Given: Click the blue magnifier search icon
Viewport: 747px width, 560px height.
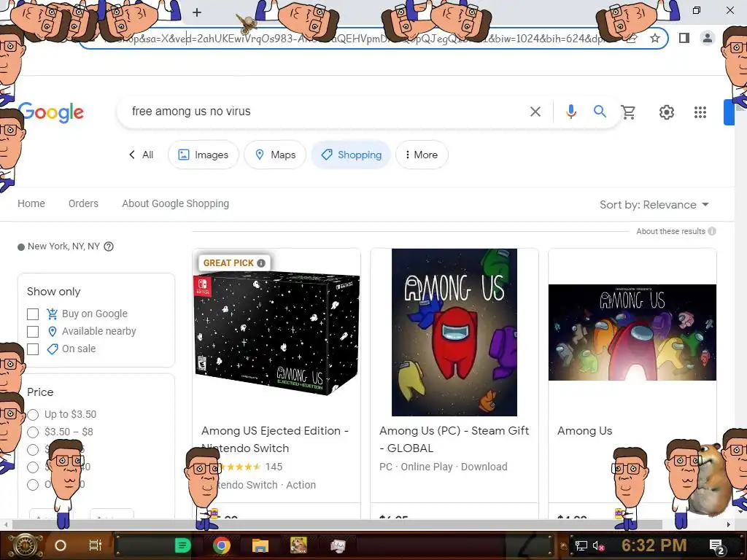Looking at the screenshot, I should click(x=600, y=112).
